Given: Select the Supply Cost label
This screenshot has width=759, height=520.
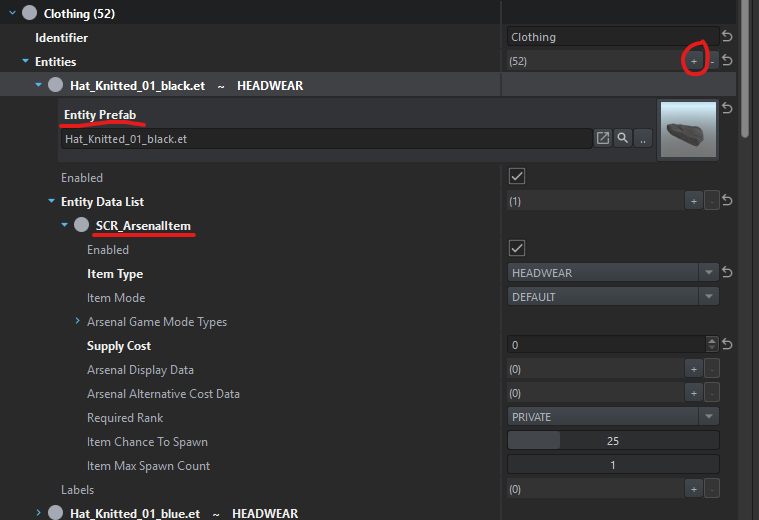Looking at the screenshot, I should [x=119, y=346].
